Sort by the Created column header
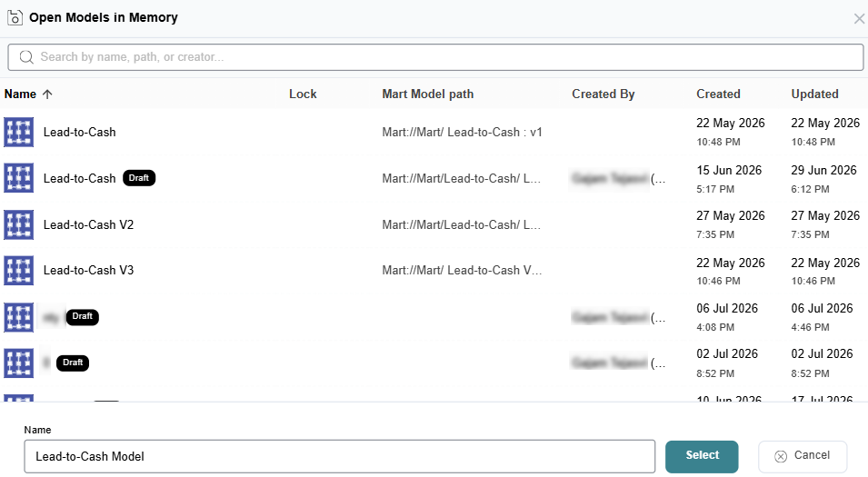 point(719,94)
